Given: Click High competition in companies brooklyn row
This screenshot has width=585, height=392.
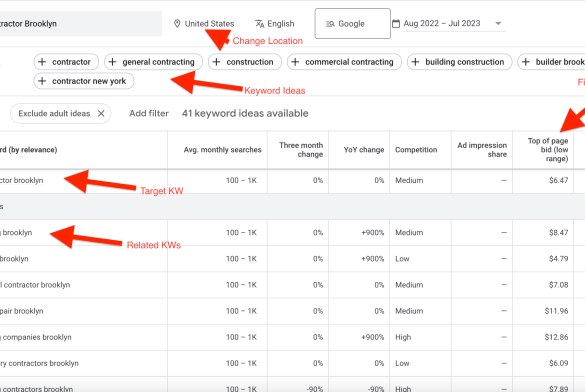Looking at the screenshot, I should [403, 337].
